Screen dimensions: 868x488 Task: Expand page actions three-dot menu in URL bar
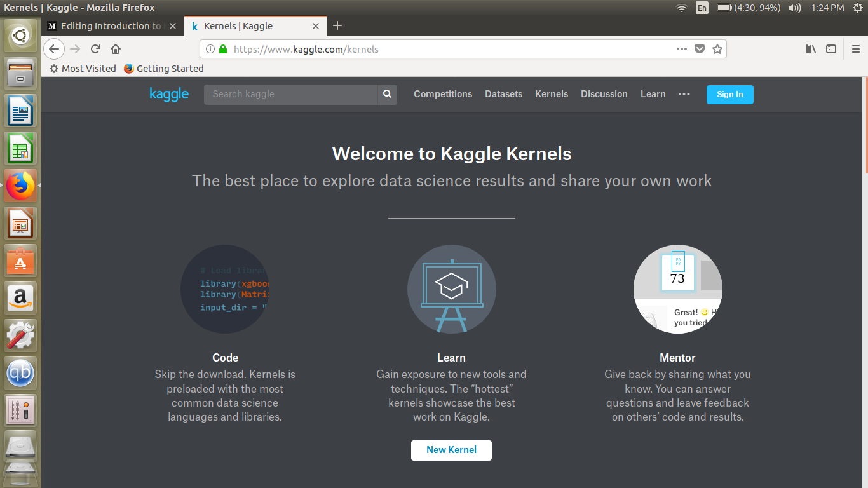(681, 49)
